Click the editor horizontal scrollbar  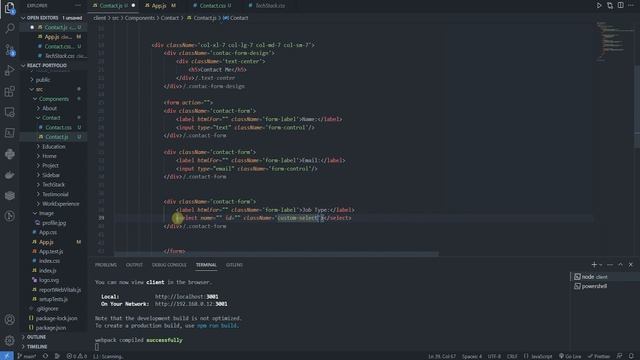click(x=276, y=254)
